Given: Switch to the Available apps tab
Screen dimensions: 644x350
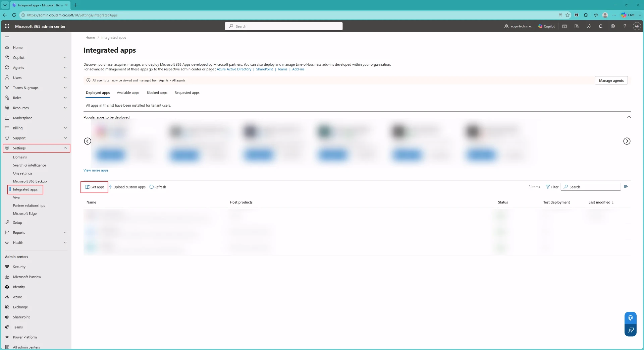Looking at the screenshot, I should click(128, 93).
